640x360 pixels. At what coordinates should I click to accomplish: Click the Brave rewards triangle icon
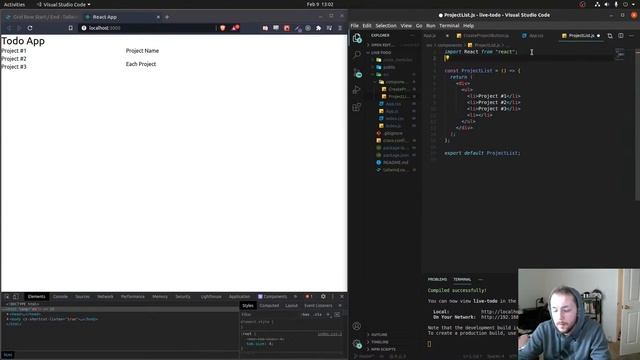click(235, 28)
